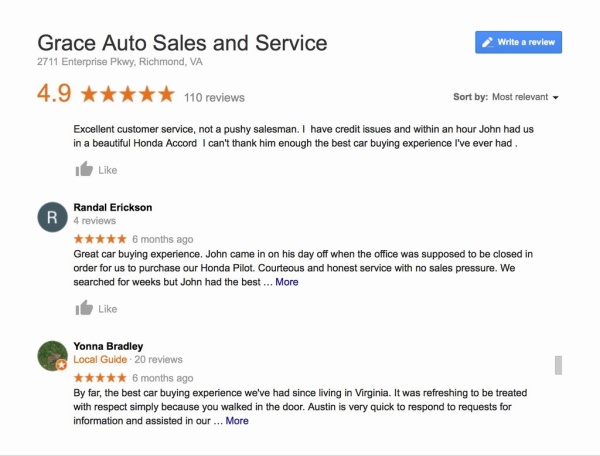The image size is (600, 456).
Task: Click the Write a review button
Action: (518, 42)
